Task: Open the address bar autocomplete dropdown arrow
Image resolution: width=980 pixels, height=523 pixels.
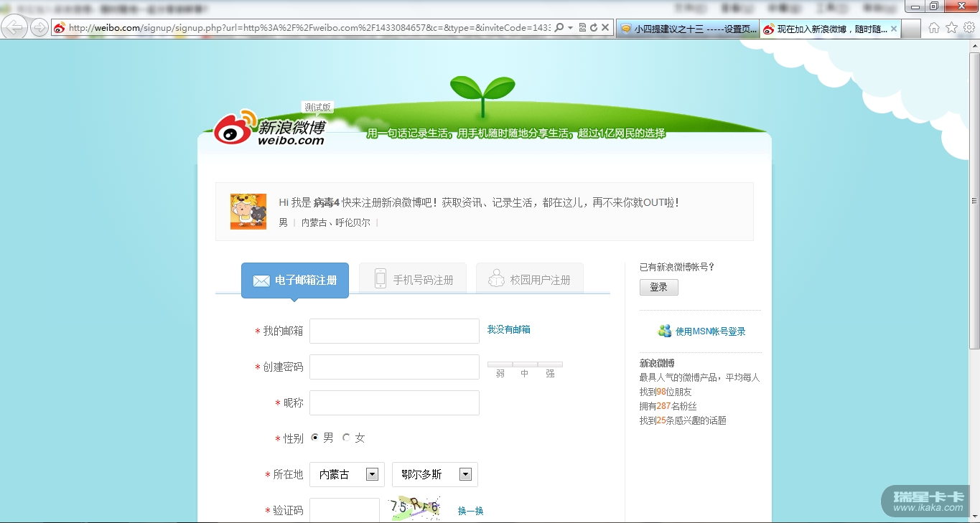Action: coord(570,28)
